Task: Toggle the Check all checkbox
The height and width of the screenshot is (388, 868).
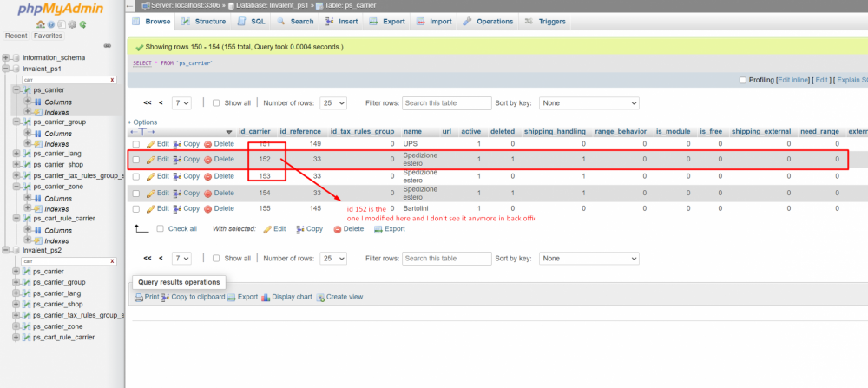Action: 161,228
